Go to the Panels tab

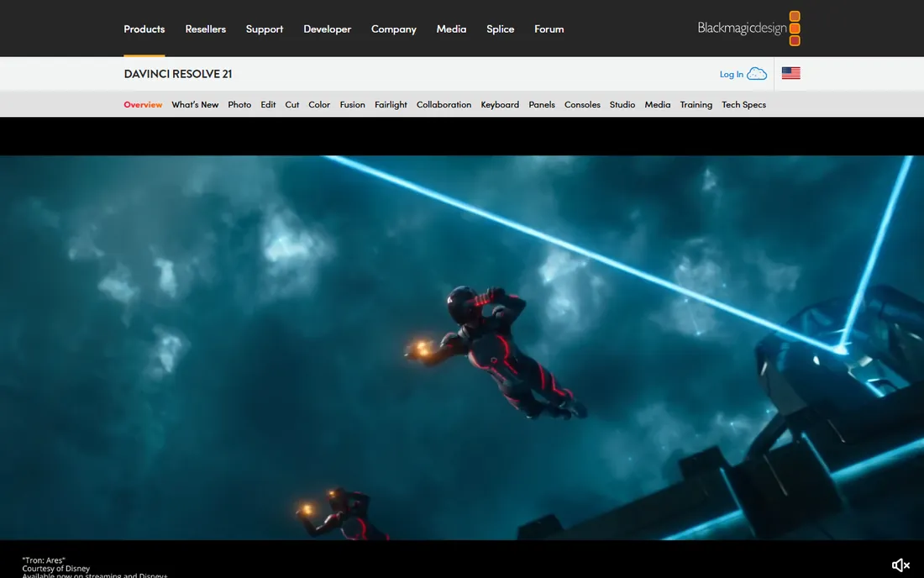[x=542, y=104]
